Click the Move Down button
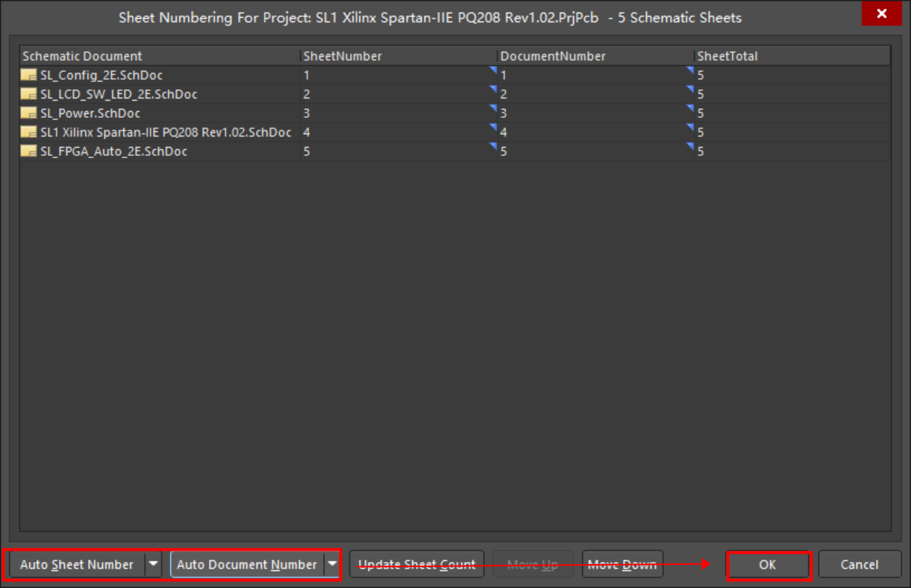 (x=622, y=565)
